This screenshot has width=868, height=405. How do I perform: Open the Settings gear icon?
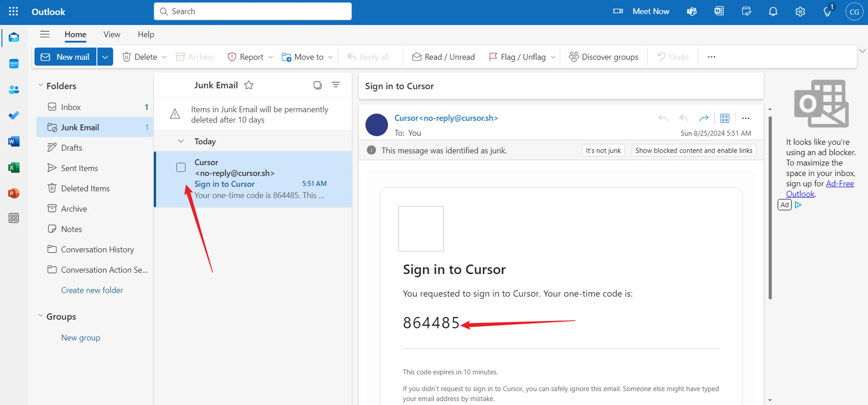pyautogui.click(x=800, y=12)
